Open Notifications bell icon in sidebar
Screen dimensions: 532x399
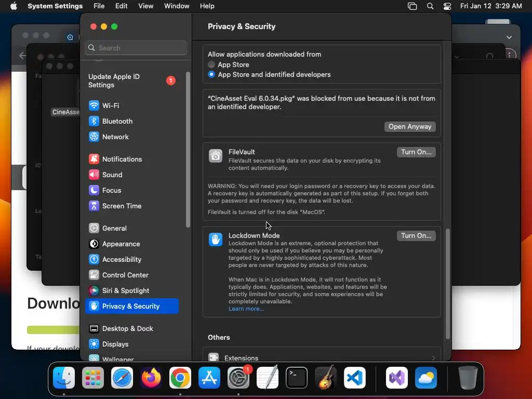pos(94,159)
